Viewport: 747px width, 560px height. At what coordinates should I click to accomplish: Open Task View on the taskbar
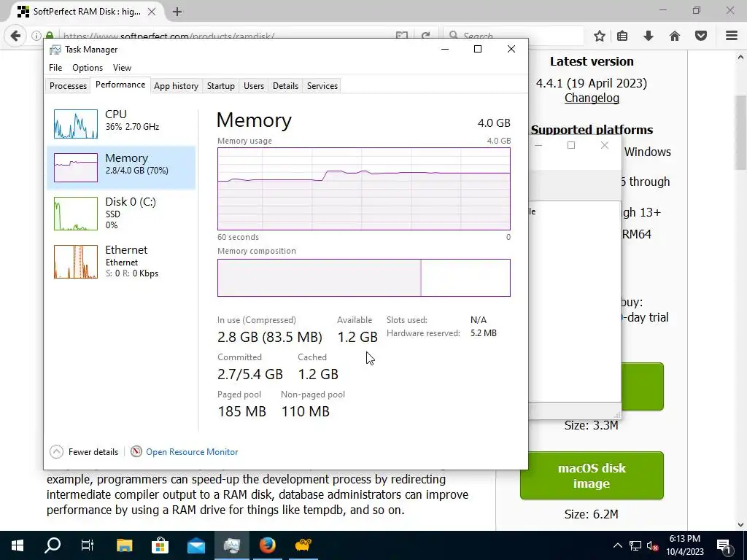tap(88, 545)
